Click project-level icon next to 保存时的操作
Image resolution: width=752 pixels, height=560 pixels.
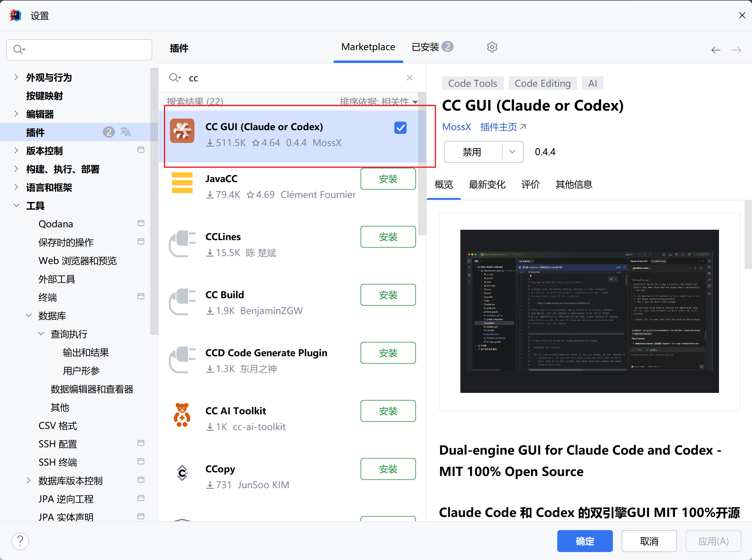141,241
